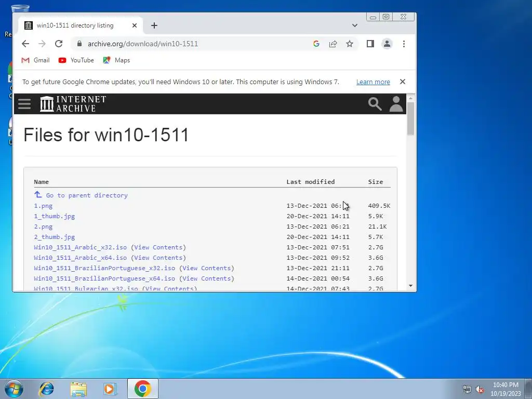Toggle Chrome side panel
This screenshot has height=399, width=532.
pyautogui.click(x=370, y=44)
